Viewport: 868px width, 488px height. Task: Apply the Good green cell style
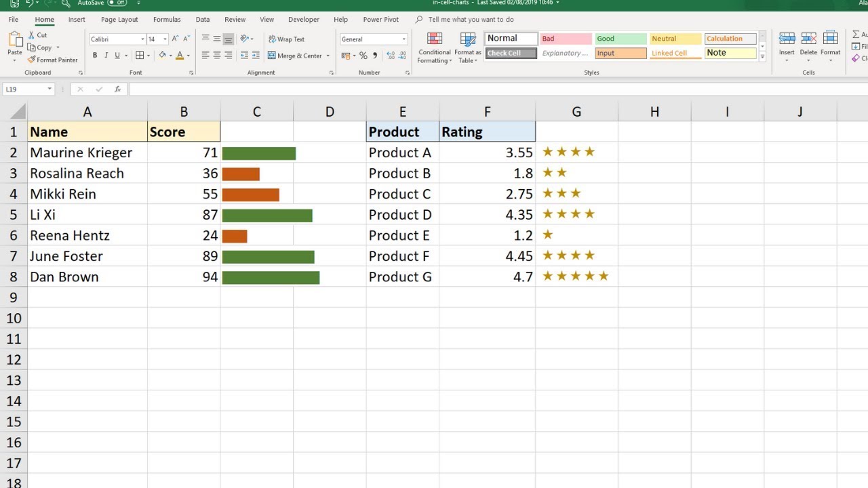pyautogui.click(x=620, y=39)
